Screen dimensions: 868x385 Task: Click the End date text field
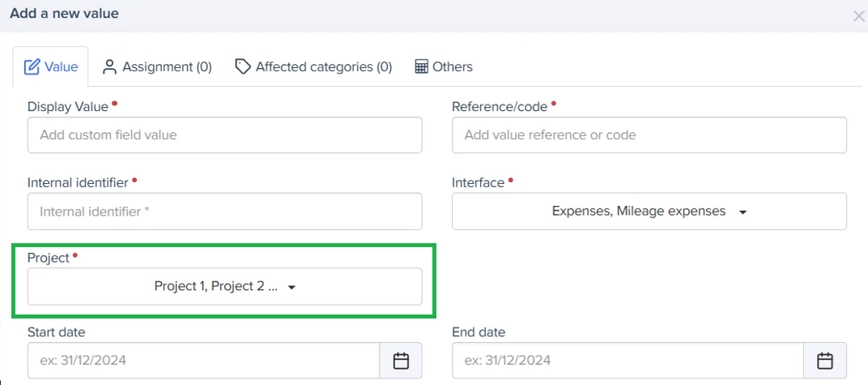tap(628, 361)
